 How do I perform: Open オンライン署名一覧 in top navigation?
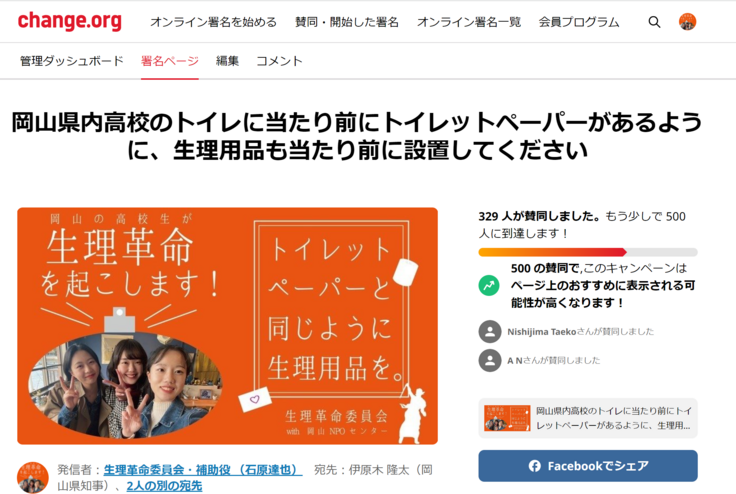[469, 22]
